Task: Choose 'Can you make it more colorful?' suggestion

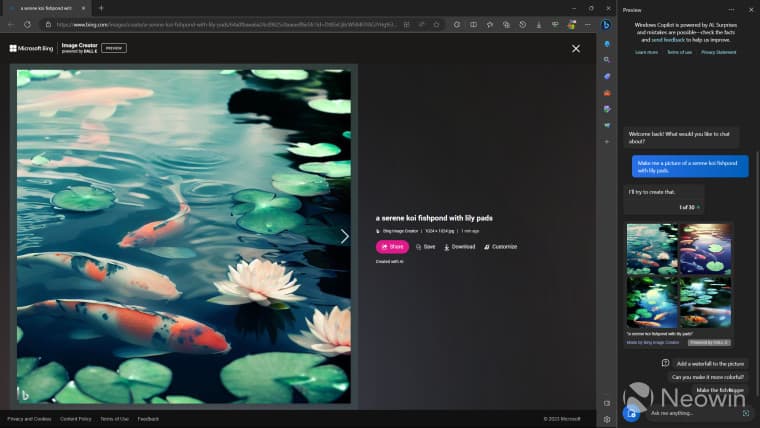Action: 707,377
